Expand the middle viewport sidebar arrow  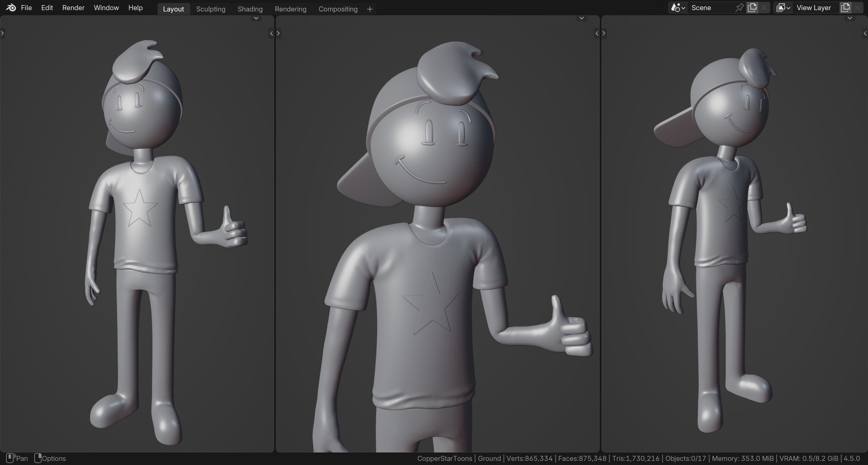(x=597, y=33)
